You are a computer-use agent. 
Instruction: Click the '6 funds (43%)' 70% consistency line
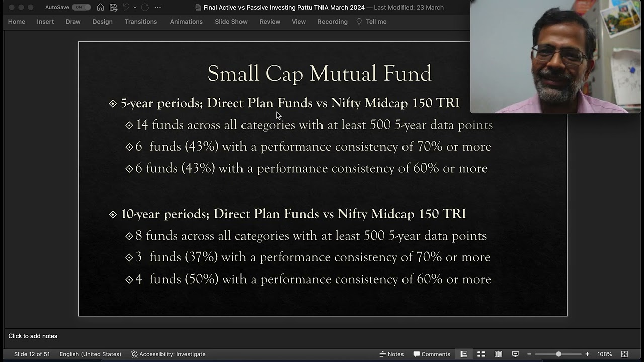tap(313, 146)
